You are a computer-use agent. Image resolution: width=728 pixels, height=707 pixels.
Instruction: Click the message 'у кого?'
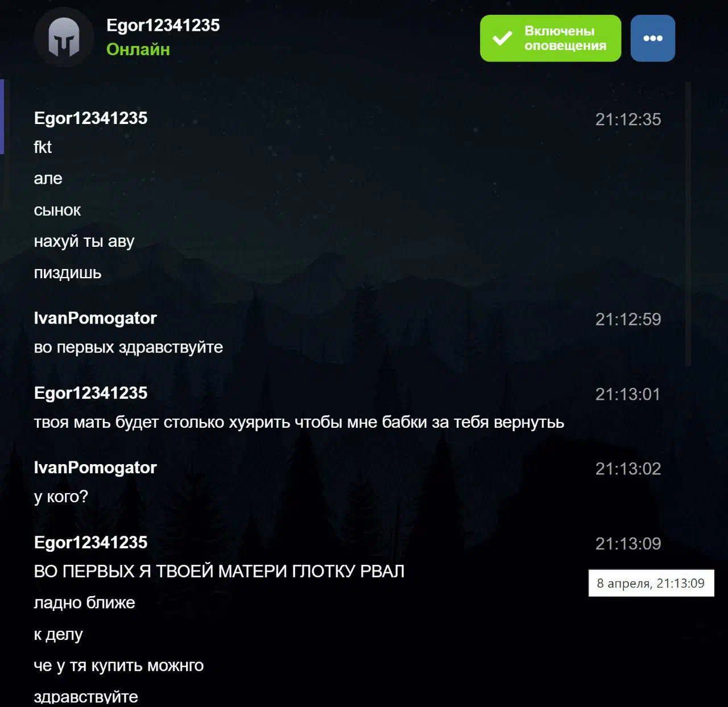tap(61, 497)
